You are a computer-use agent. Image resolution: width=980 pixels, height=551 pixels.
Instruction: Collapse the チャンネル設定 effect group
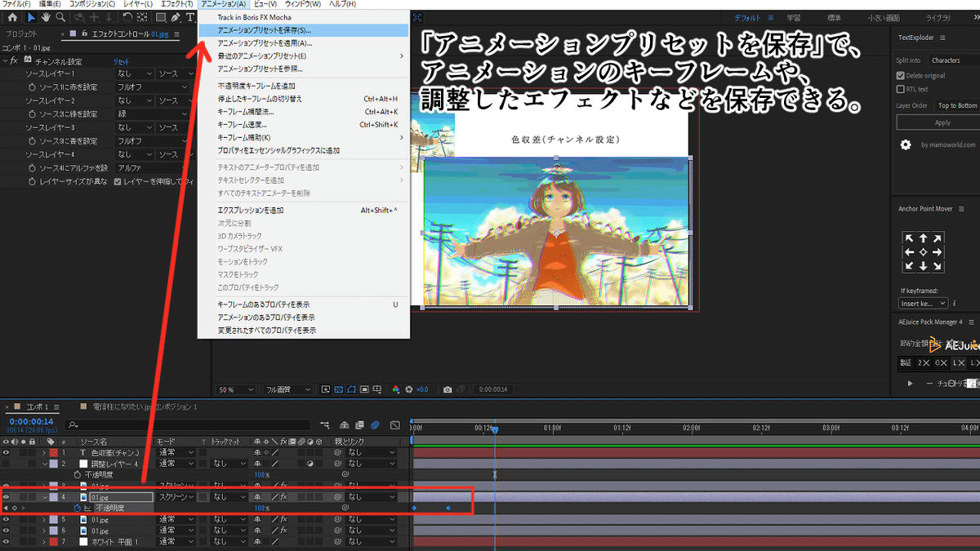coord(6,61)
